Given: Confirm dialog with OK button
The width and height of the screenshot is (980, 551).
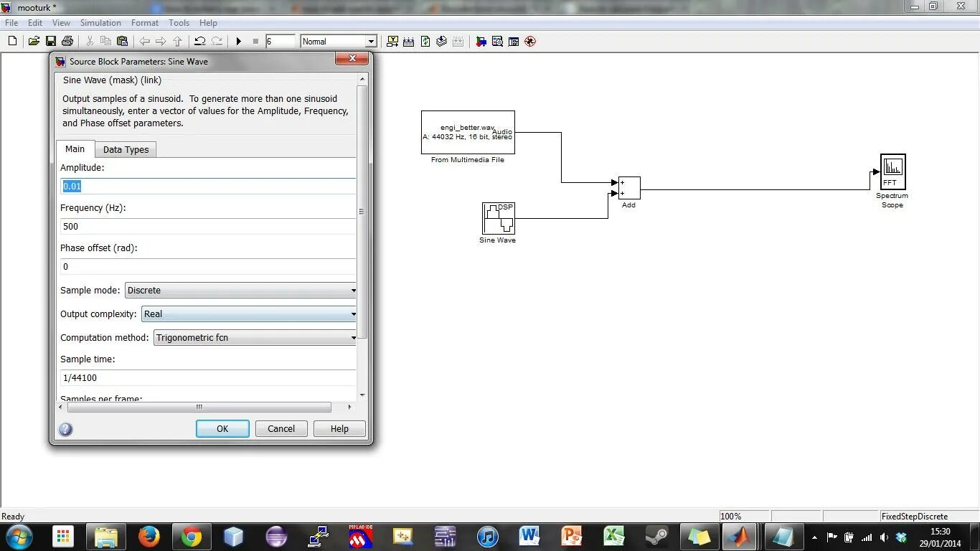Looking at the screenshot, I should (x=222, y=429).
